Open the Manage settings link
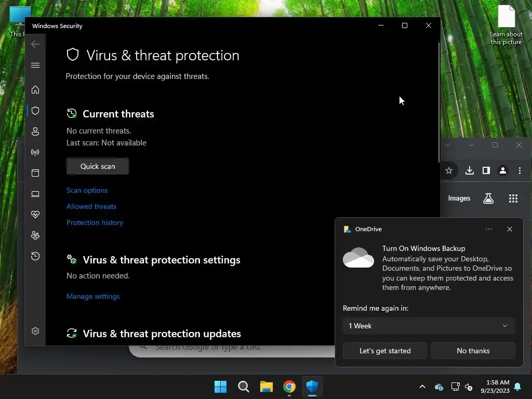Screen dimensions: 532x399 tap(93, 296)
